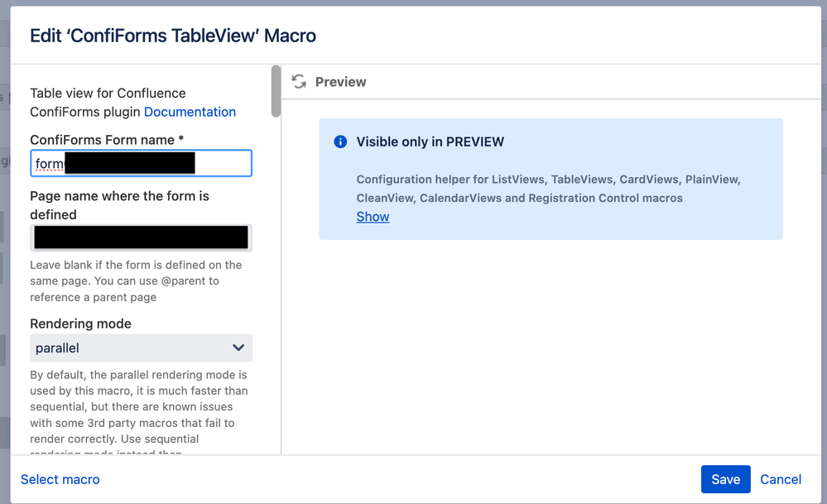Save the ConfiForms TableView macro
The width and height of the screenshot is (827, 504).
pyautogui.click(x=725, y=479)
